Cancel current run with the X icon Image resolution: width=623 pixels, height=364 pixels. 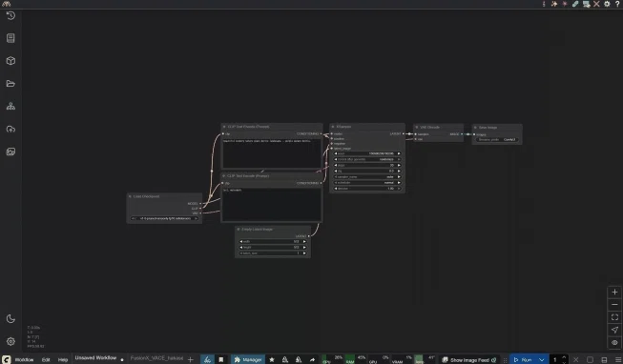coord(575,359)
